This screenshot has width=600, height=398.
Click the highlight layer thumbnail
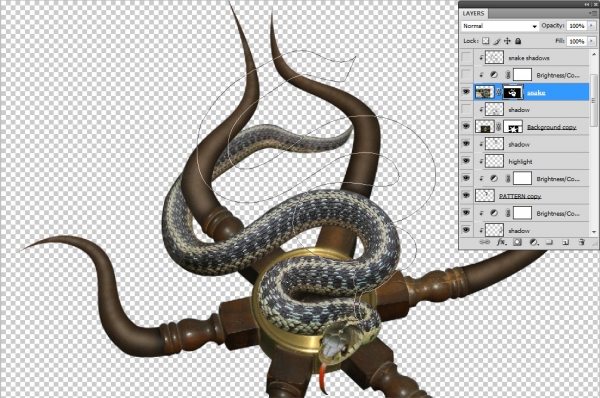click(494, 161)
